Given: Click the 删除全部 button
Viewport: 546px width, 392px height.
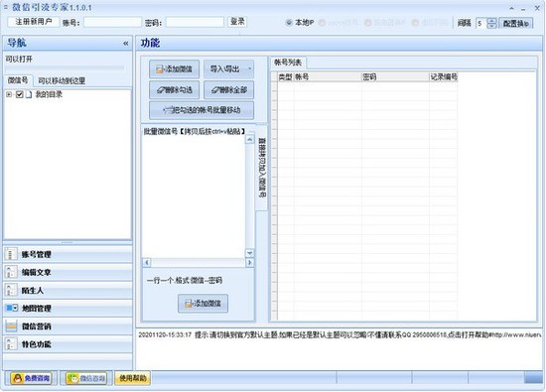Looking at the screenshot, I should pyautogui.click(x=228, y=90).
